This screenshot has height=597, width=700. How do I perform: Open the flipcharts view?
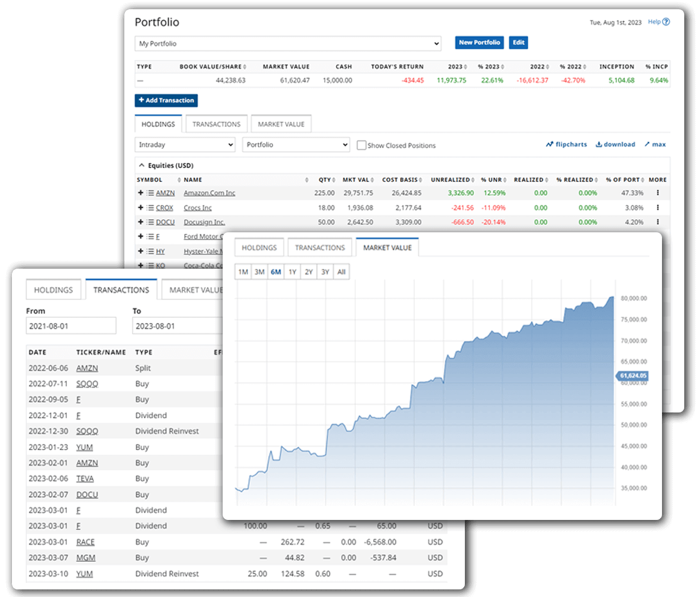click(x=566, y=144)
